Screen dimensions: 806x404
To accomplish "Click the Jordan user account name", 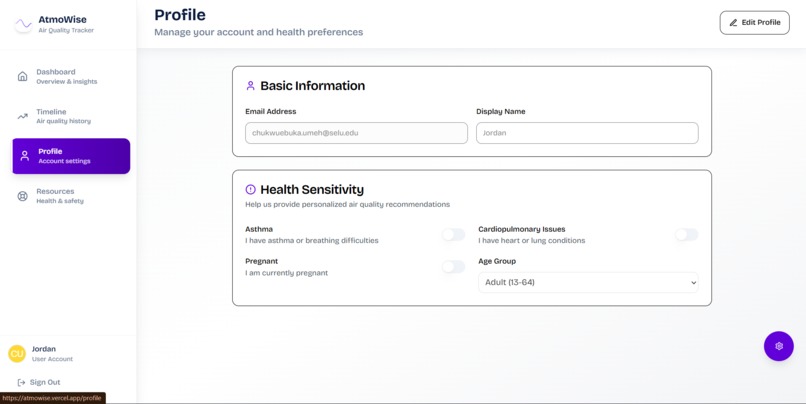I will (44, 349).
